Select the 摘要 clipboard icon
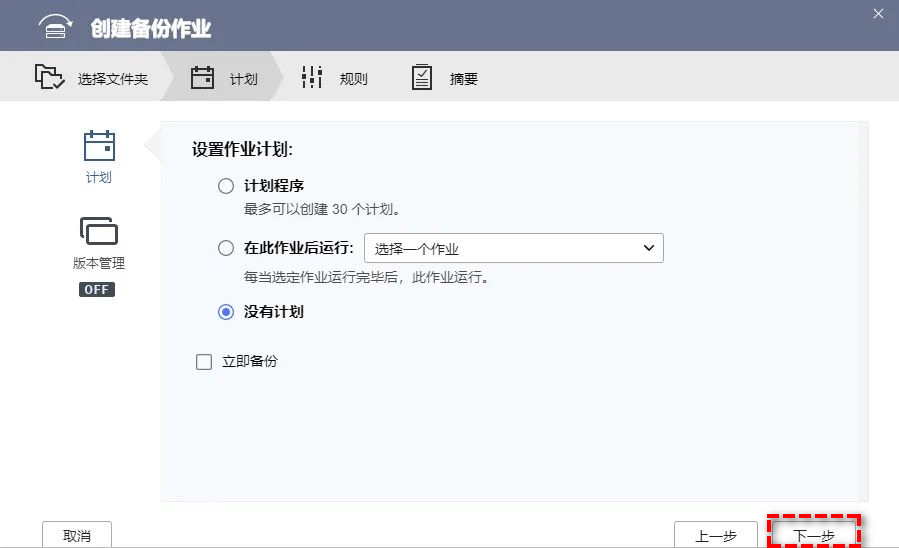Screen dimensions: 899x548 tap(422, 78)
